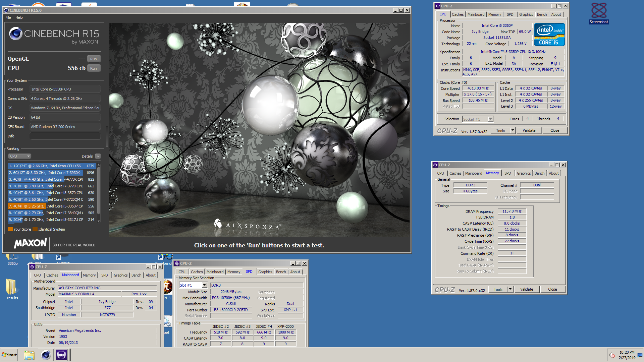
Task: Select highlighted ranking row i5-3350P 556
Action: [52, 206]
